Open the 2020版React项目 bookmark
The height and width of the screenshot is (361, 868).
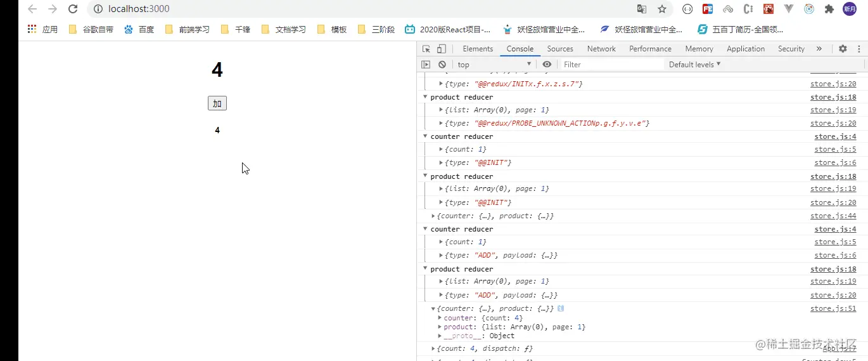tap(448, 29)
